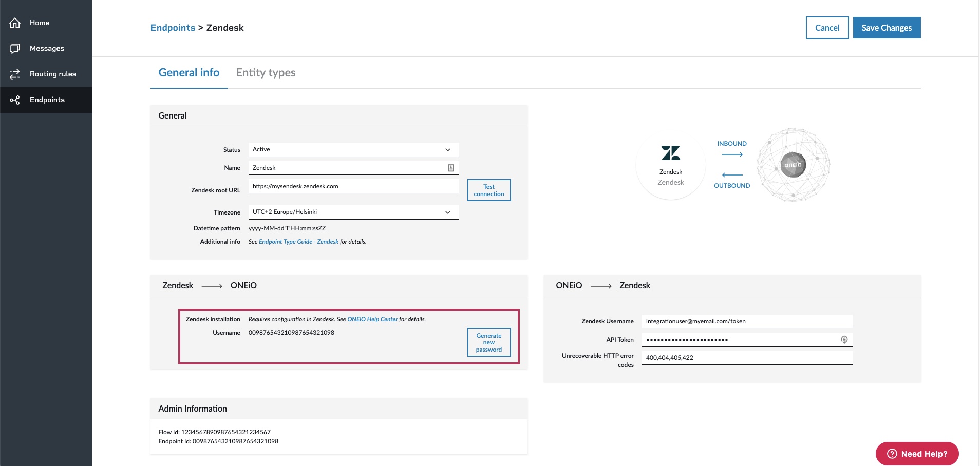Click the Flow Id text line

tap(214, 432)
